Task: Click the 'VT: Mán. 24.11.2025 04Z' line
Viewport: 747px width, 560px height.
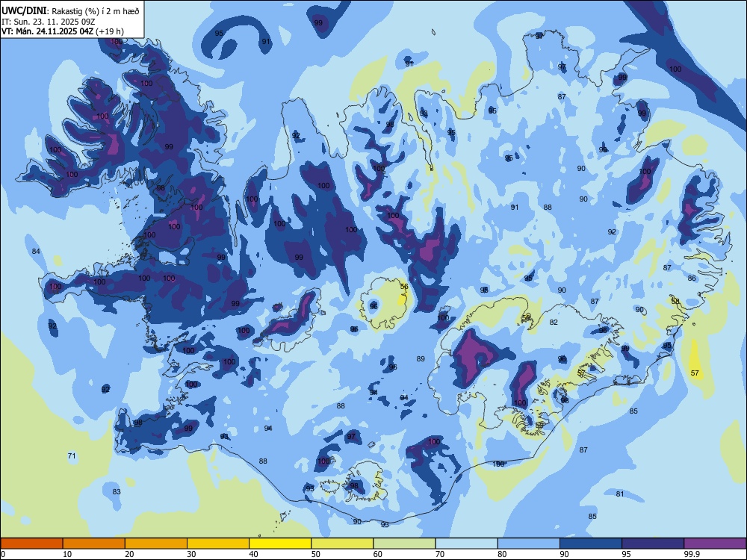Action: tap(48, 31)
